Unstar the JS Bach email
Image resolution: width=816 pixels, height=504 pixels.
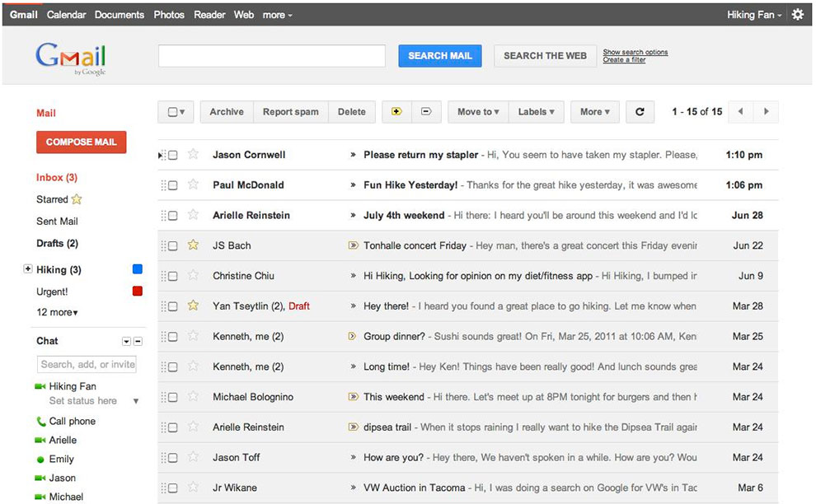coord(193,245)
